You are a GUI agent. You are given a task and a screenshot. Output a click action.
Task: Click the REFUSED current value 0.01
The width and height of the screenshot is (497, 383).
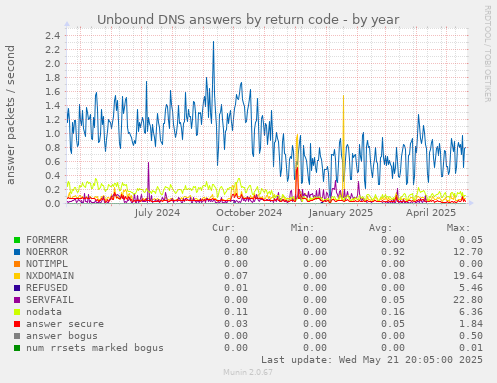pos(236,288)
